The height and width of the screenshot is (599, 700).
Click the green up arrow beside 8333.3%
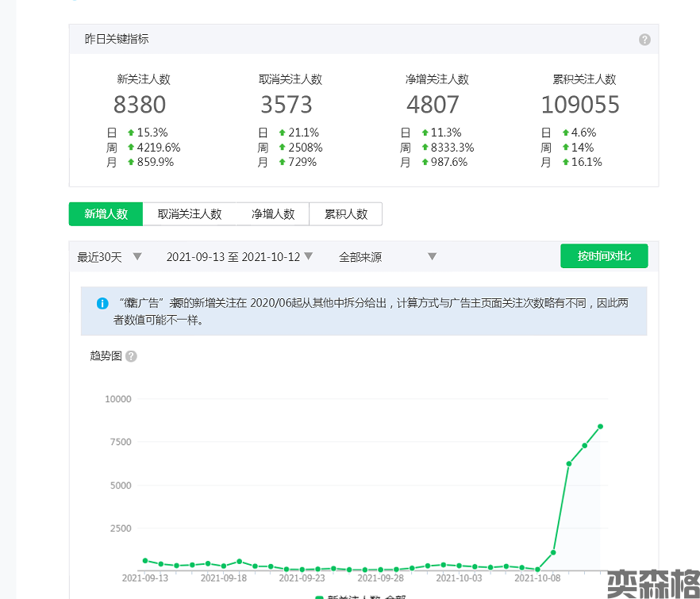(x=424, y=148)
